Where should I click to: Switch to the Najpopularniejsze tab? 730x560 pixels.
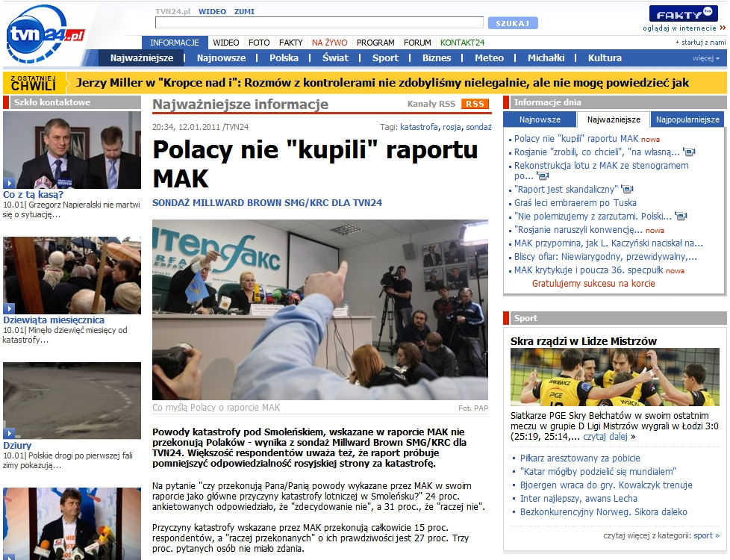(687, 119)
